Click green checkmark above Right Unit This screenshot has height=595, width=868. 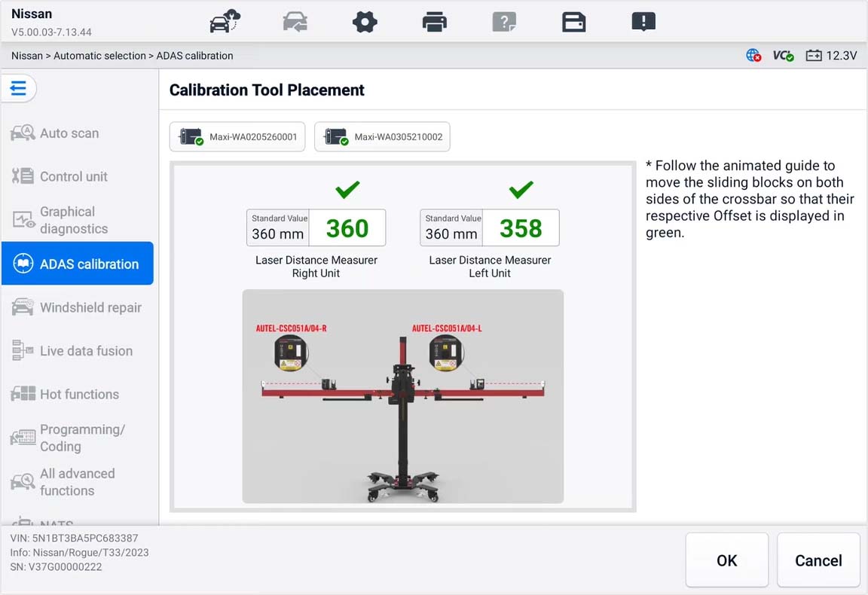pyautogui.click(x=347, y=189)
